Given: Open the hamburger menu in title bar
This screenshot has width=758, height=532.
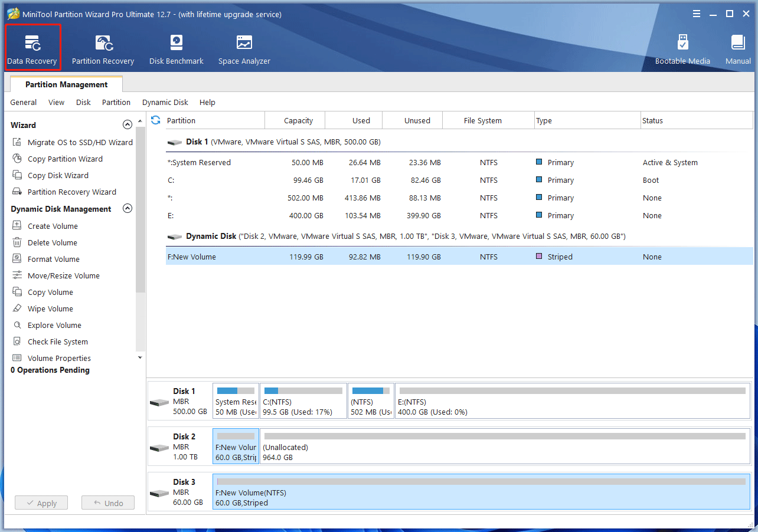Looking at the screenshot, I should point(697,14).
